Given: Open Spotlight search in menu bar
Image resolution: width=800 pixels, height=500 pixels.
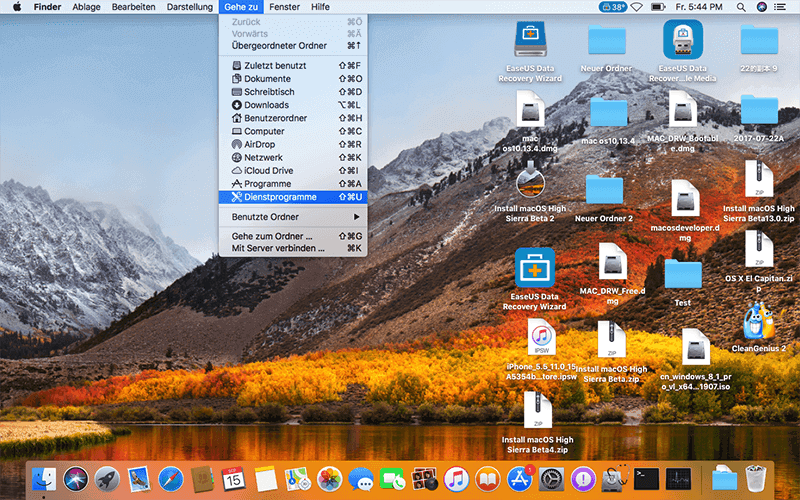Looking at the screenshot, I should click(x=741, y=7).
